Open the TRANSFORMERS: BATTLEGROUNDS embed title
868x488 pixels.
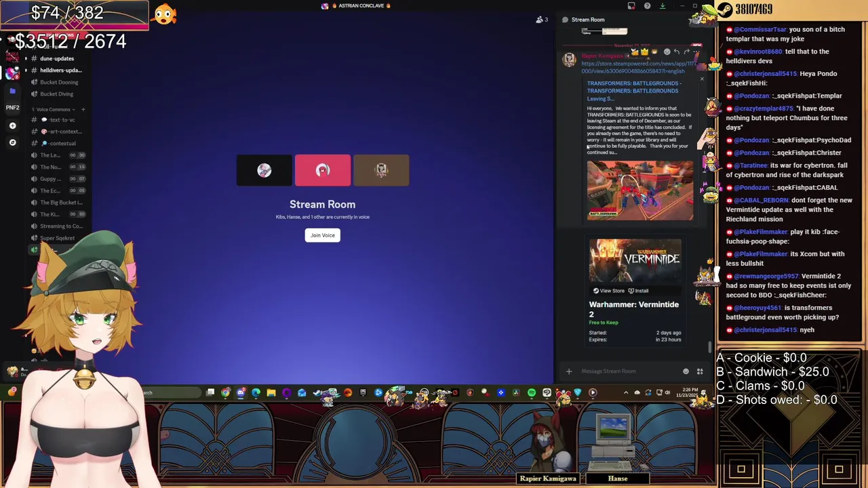tap(634, 91)
